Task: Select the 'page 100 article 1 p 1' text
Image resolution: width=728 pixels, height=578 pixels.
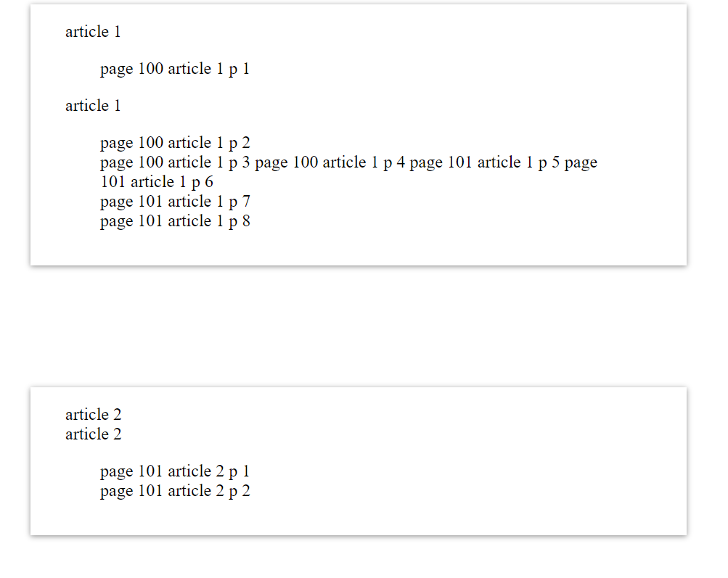Action: (175, 69)
